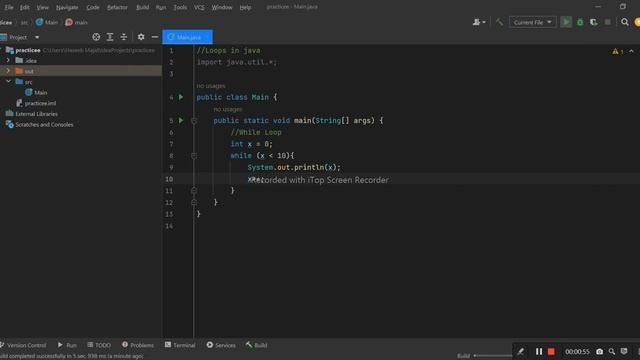Click run gutter arrow beside class Main
Image resolution: width=640 pixels, height=360 pixels.
pyautogui.click(x=181, y=97)
